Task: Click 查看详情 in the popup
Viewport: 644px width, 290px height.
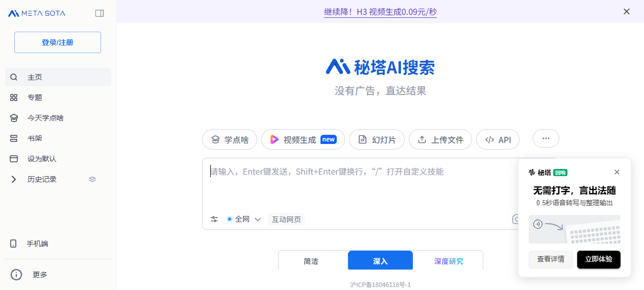Action: click(551, 259)
